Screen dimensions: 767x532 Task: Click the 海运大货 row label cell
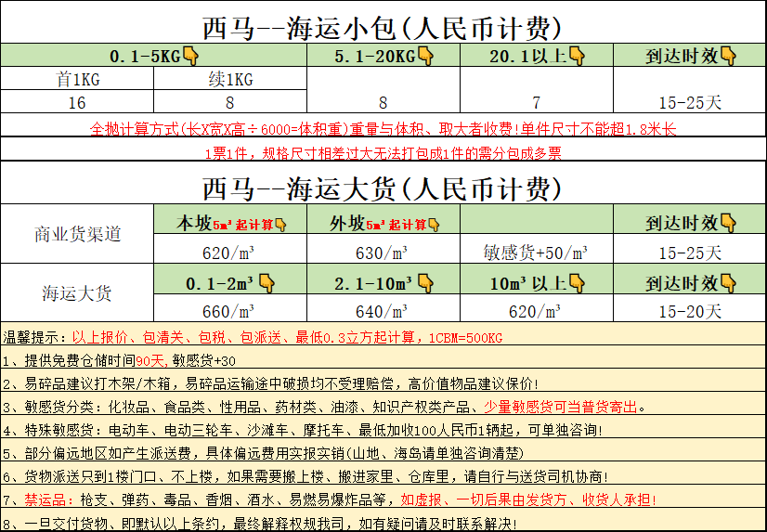click(x=77, y=293)
